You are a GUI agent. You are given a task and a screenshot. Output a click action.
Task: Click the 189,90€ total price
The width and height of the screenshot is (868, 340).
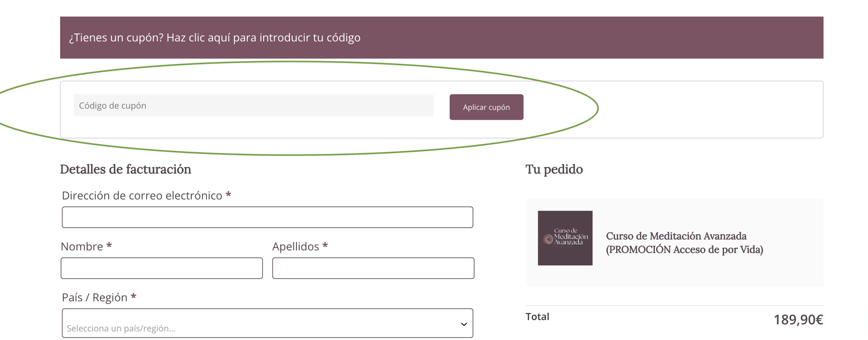797,319
